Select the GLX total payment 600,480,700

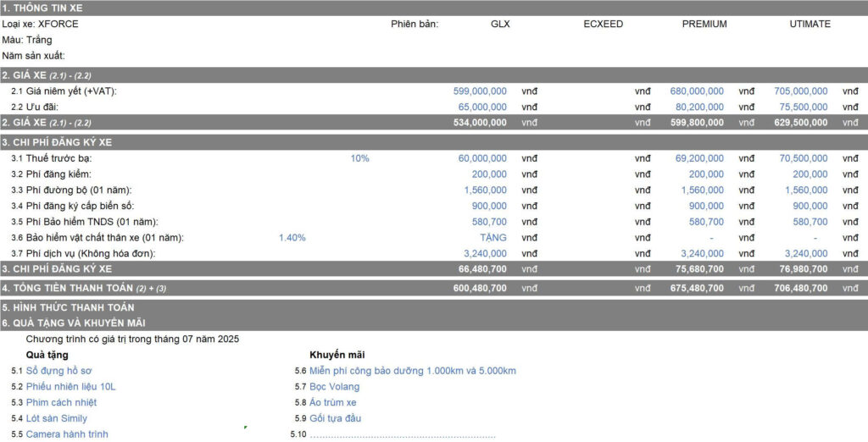(480, 288)
